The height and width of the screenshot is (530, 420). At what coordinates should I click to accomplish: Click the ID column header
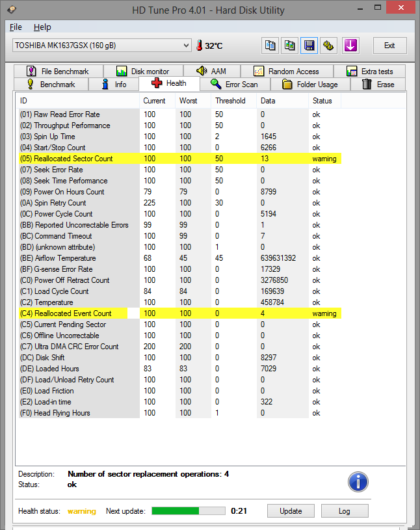[x=77, y=101]
